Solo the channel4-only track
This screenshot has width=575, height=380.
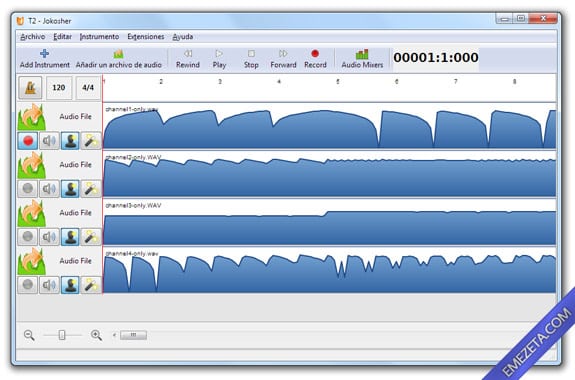(70, 285)
